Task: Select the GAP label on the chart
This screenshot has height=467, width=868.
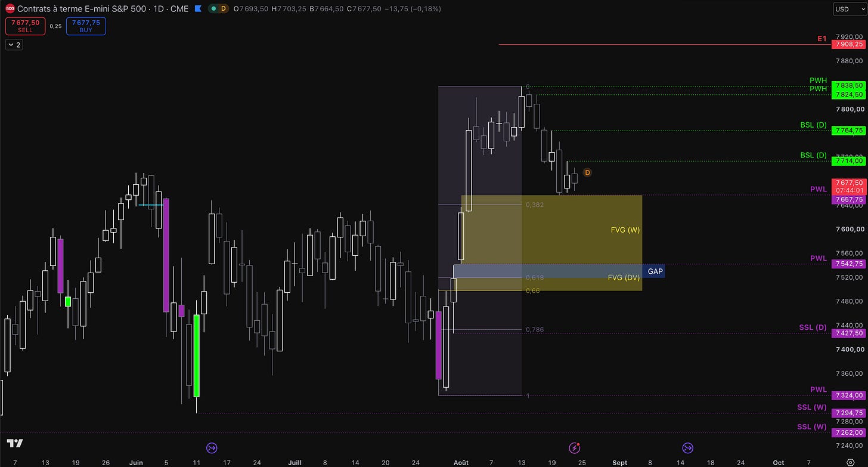Action: click(655, 271)
